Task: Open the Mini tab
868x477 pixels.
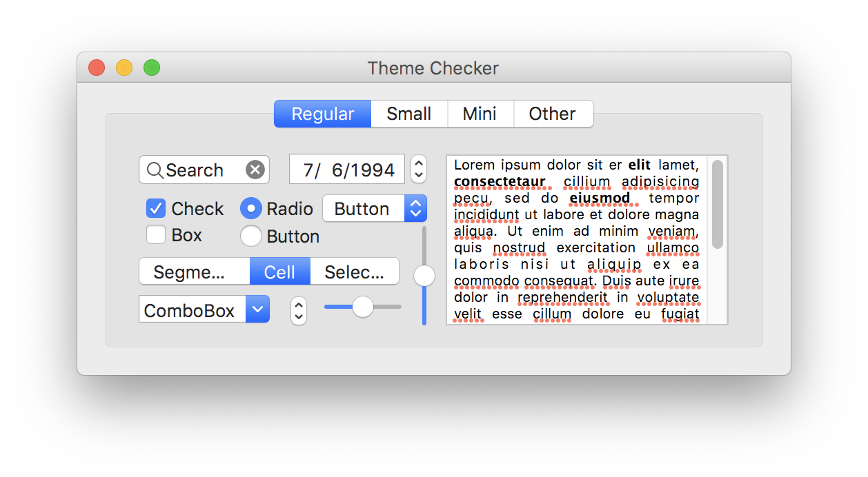Action: 480,114
